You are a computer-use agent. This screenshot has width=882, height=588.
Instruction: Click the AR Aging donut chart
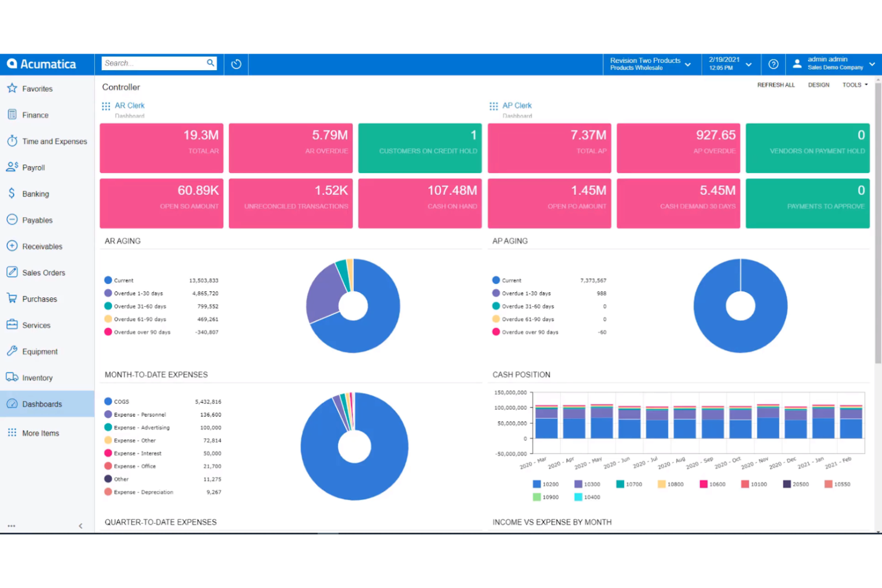[x=353, y=306]
